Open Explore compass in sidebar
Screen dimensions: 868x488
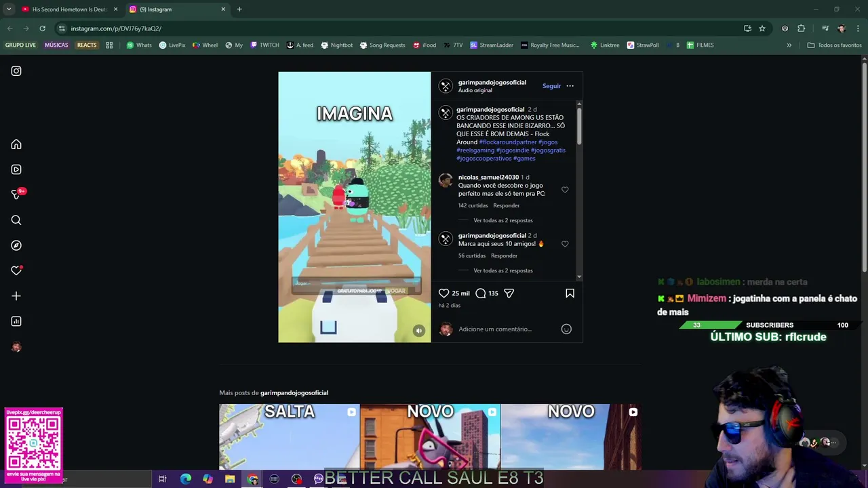16,245
